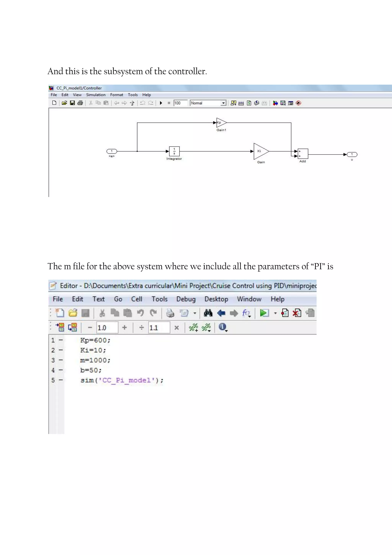Open the cell title %% dropdown
Viewport: 392px width, 555px height.
coord(206,327)
